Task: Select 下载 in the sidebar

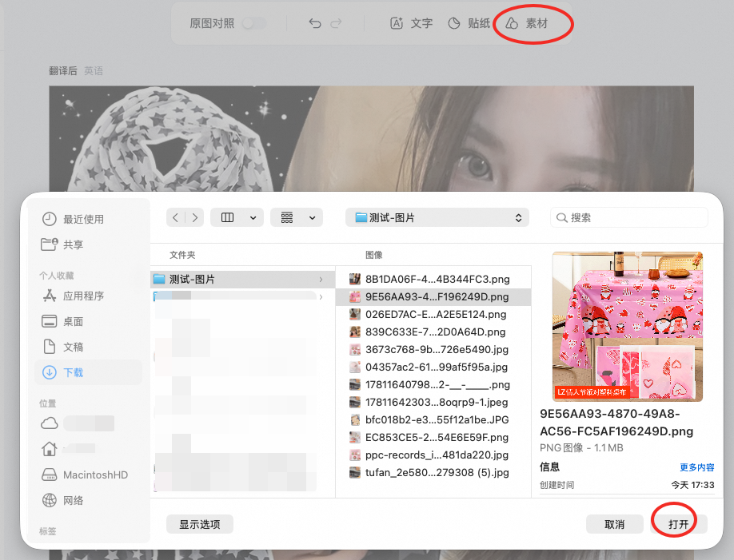Action: 89,372
